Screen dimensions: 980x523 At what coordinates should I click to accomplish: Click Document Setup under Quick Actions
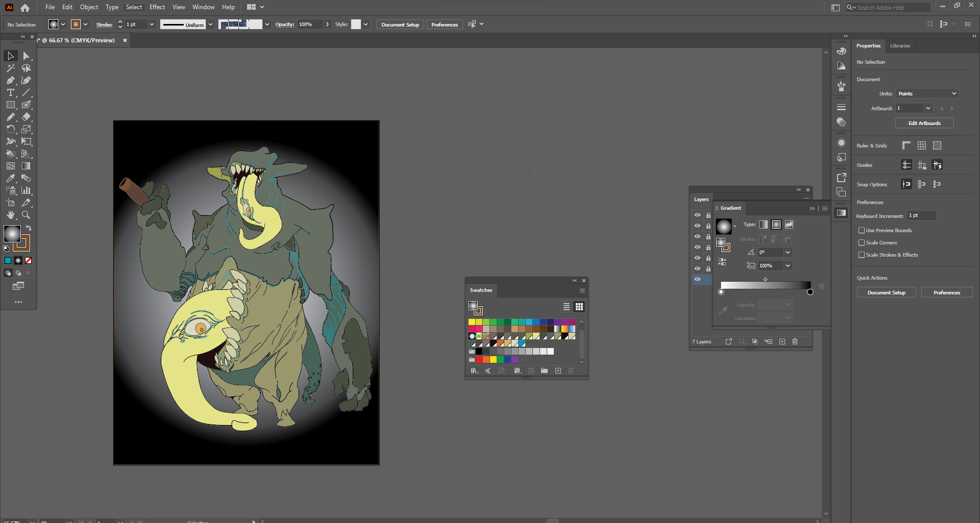pos(887,292)
